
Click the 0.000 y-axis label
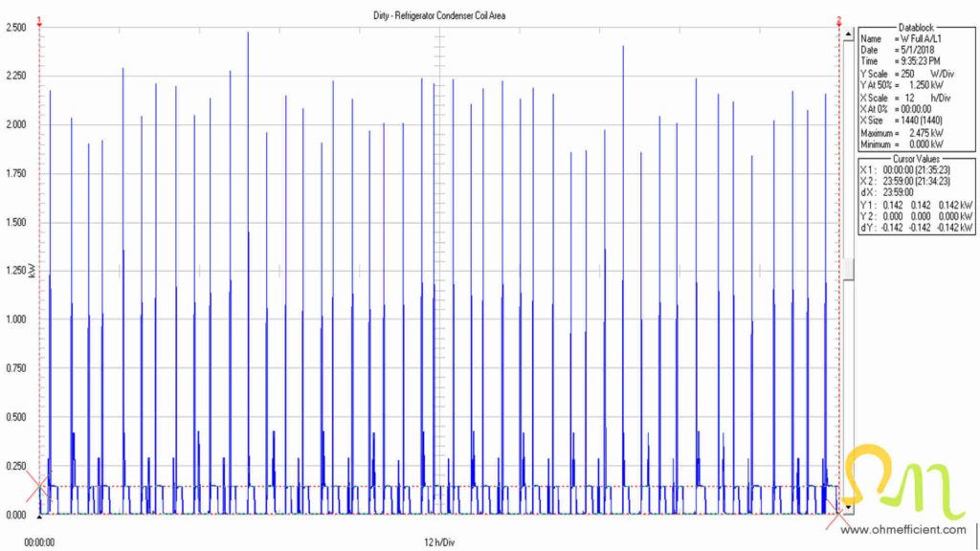tap(15, 516)
